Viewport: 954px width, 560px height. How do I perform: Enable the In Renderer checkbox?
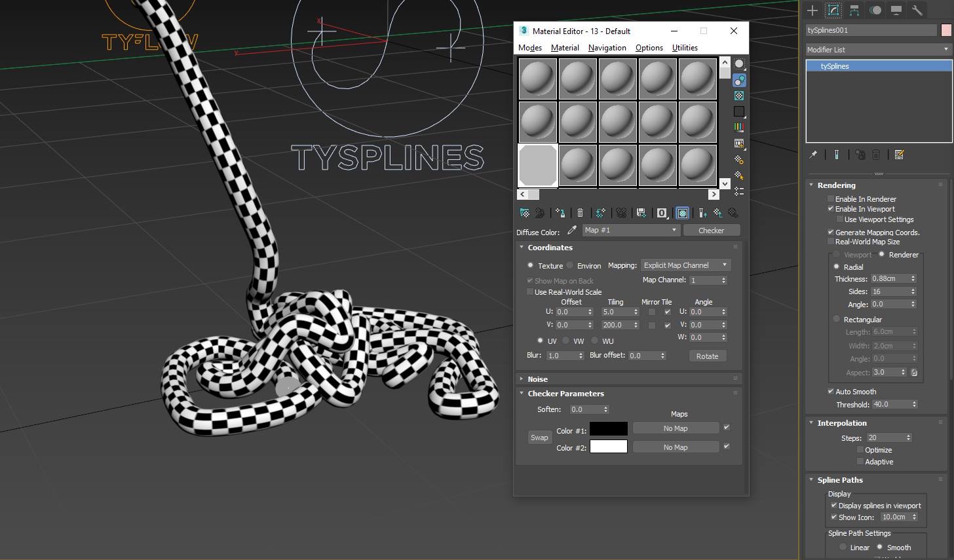point(831,199)
